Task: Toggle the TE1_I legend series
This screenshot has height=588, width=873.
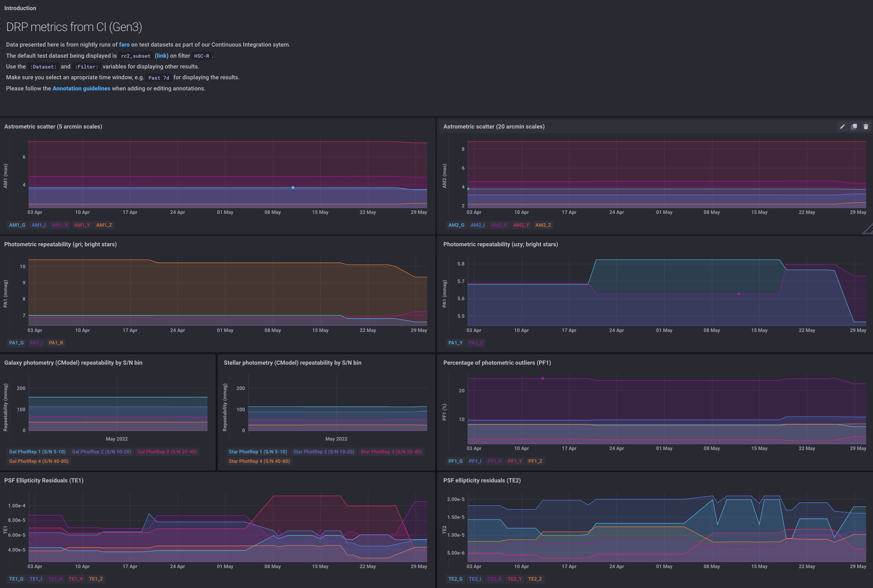Action: click(x=36, y=579)
